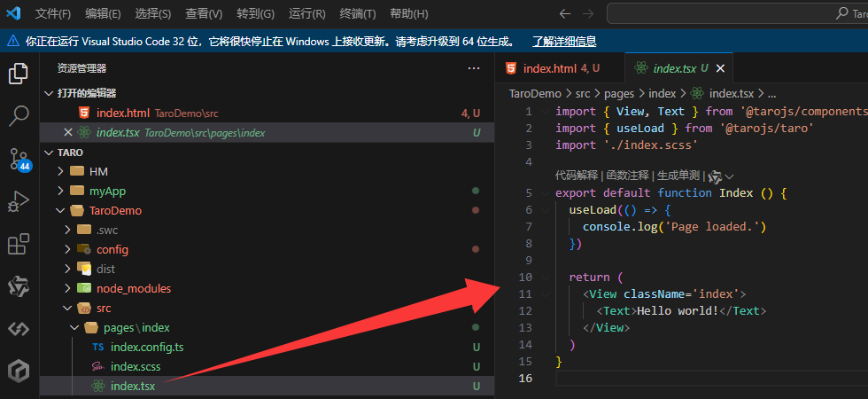Expand the node_modules folder
868x399 pixels.
67,288
